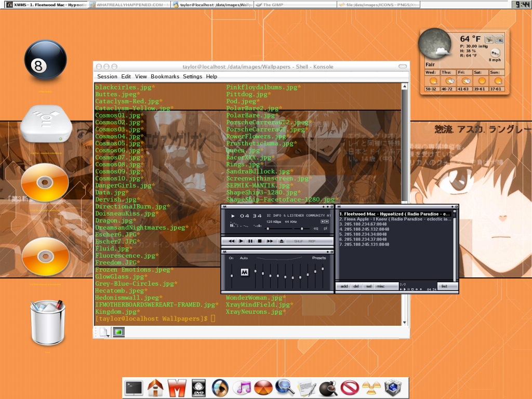Toggle XMMS shuffle mode
The width and height of the screenshot is (532, 399).
click(x=299, y=241)
